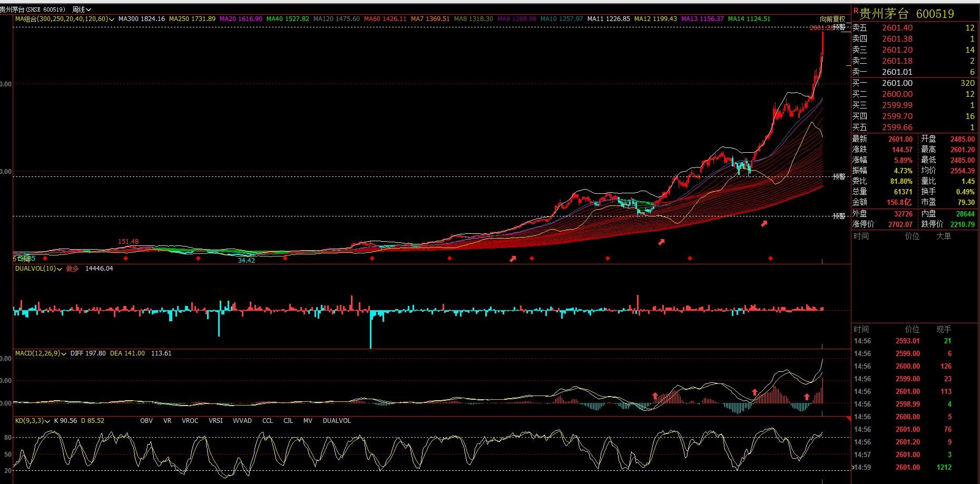The image size is (980, 484).
Task: Click the DEA 141.00 value
Action: point(128,353)
